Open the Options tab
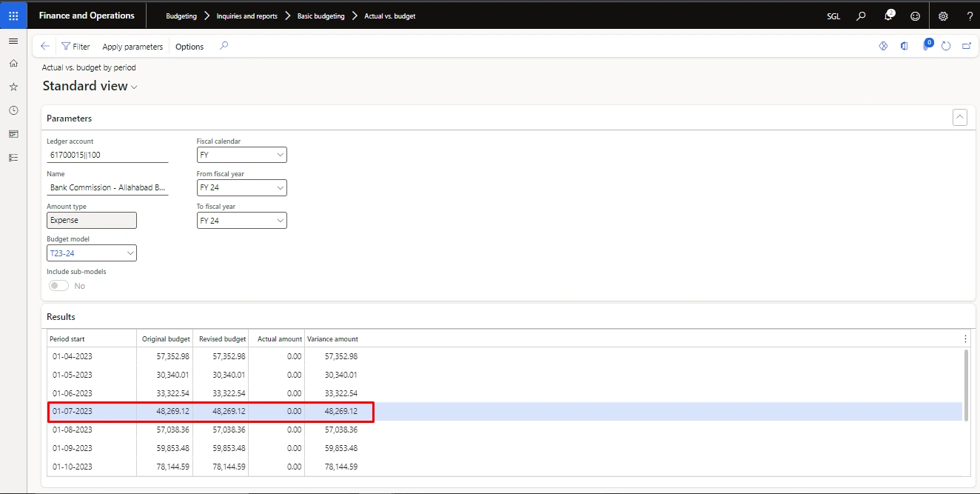Image resolution: width=980 pixels, height=494 pixels. point(189,47)
